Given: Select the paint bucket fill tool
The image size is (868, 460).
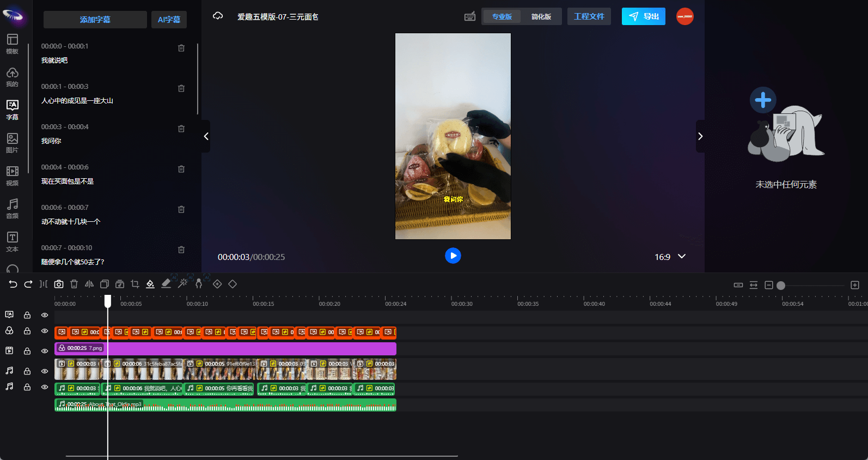Looking at the screenshot, I should point(150,284).
